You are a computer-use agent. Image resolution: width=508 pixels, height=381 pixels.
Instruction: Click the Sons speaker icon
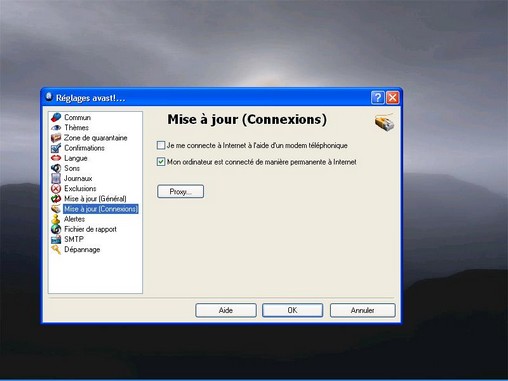(56, 168)
